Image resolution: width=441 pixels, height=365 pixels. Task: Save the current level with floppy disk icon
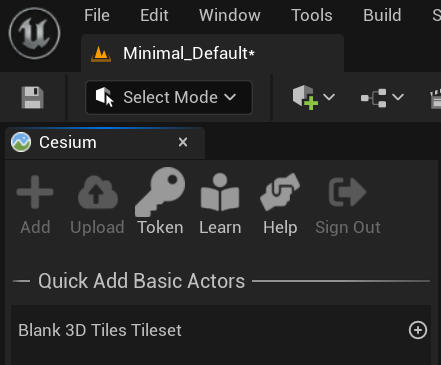click(32, 97)
